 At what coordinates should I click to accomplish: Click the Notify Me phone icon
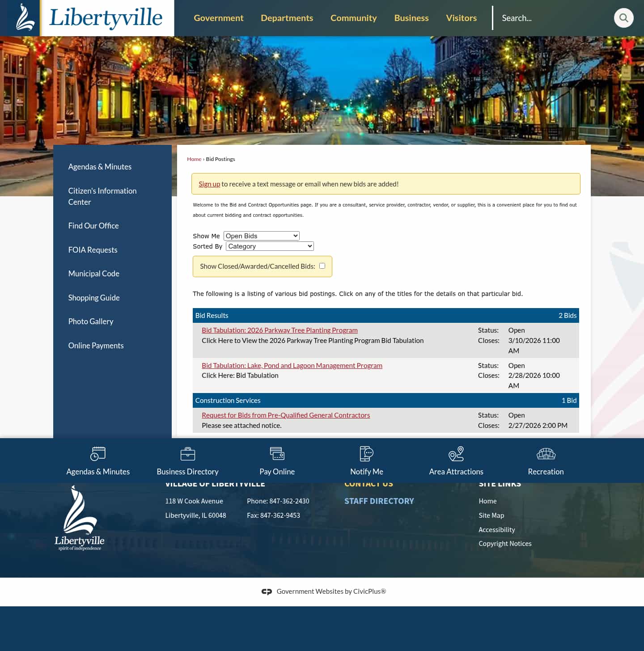pyautogui.click(x=366, y=453)
